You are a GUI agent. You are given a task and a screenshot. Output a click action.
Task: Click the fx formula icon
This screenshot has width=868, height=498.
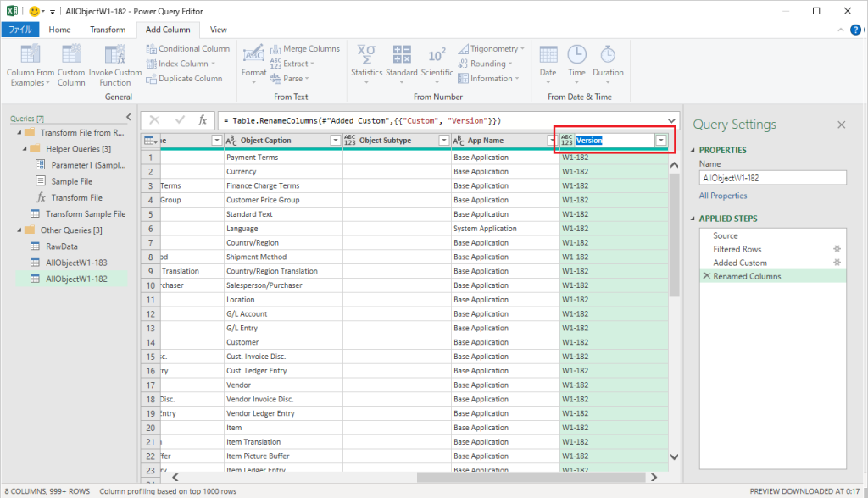[203, 120]
